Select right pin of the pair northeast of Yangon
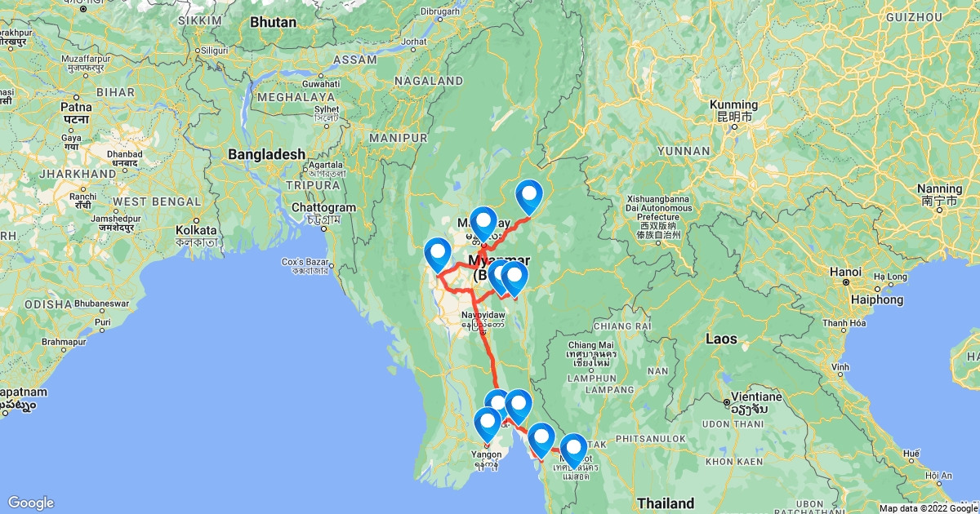Image resolution: width=980 pixels, height=514 pixels. [519, 405]
